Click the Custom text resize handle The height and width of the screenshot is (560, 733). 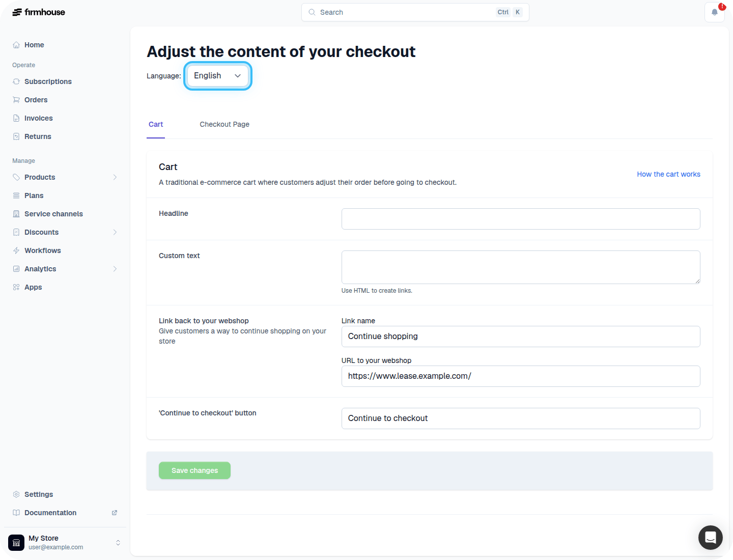(697, 281)
